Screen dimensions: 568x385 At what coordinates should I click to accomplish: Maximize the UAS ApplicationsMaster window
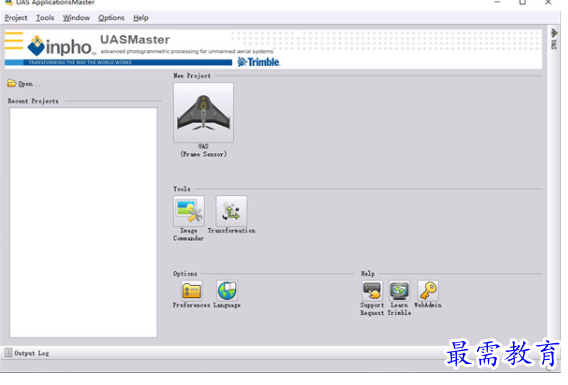coord(522,2)
